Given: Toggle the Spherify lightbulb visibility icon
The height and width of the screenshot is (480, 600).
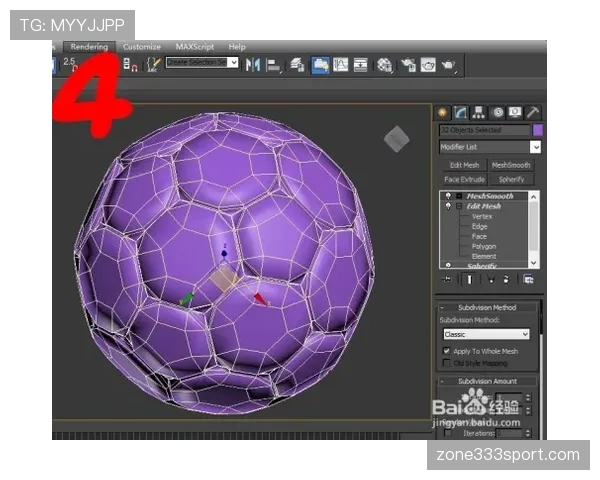Looking at the screenshot, I should 448,265.
